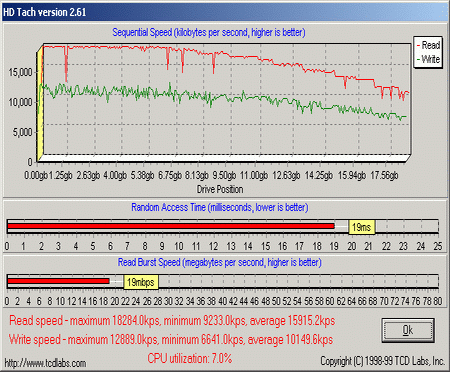Viewport: 450px width, 372px height.
Task: Click the 19mbps burst speed label
Action: point(141,282)
